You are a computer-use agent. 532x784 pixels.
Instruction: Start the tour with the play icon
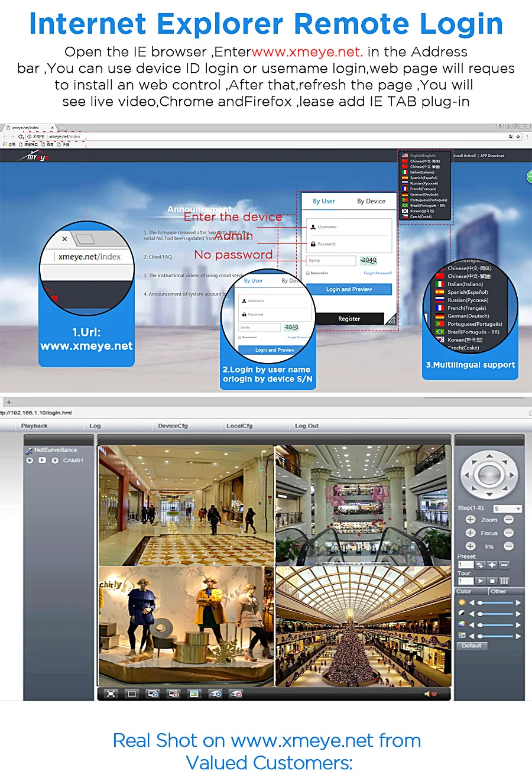click(x=480, y=581)
